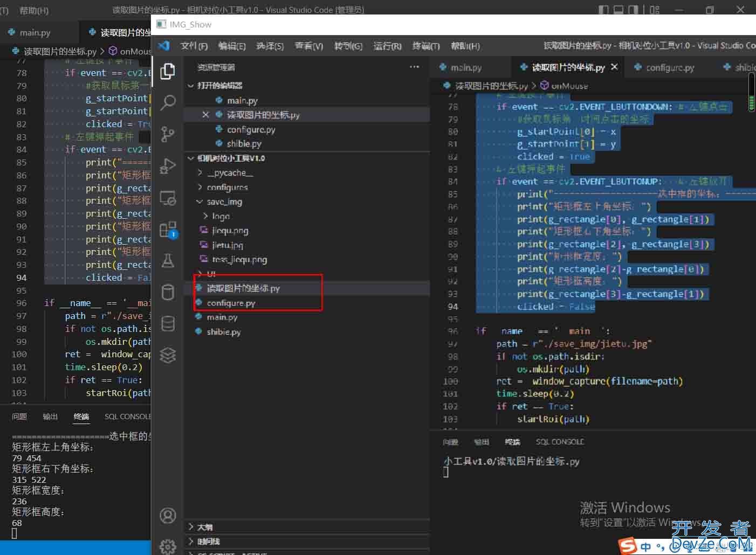Open shibie.py in the project file tree

coord(224,332)
